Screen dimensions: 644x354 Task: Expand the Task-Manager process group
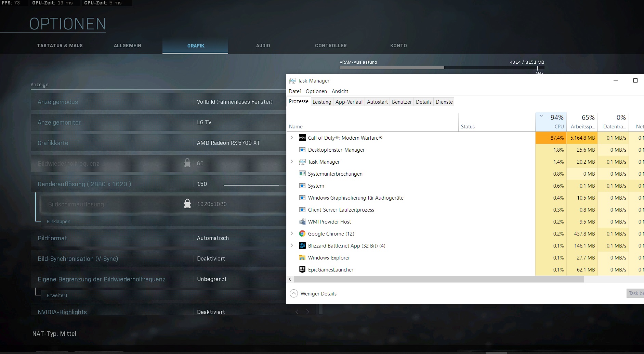[x=292, y=162]
